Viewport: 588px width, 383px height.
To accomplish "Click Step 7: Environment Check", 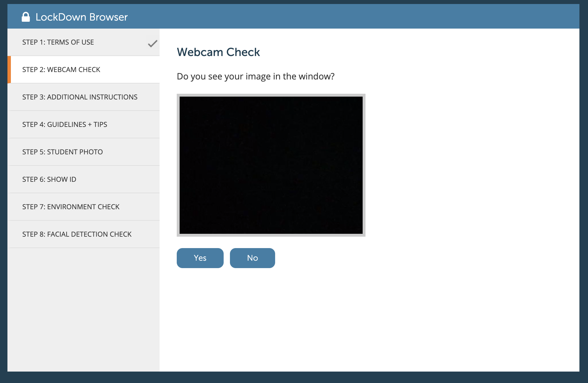I will coord(84,206).
